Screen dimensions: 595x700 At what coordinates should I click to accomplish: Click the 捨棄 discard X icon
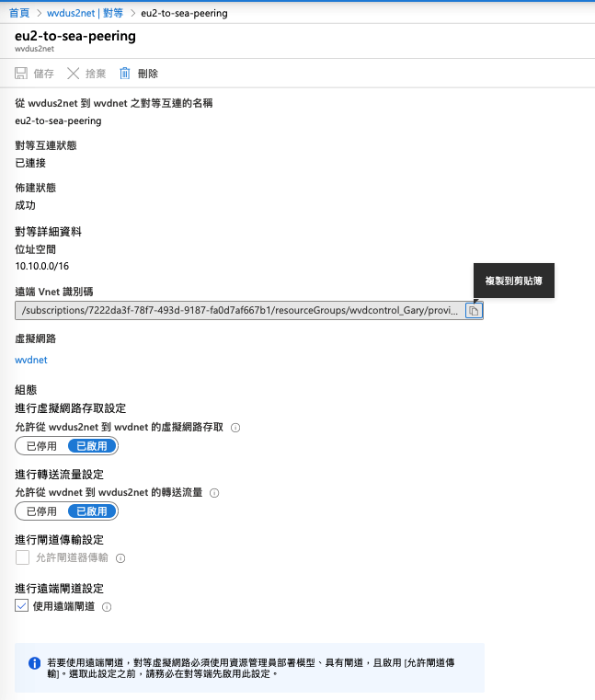[74, 74]
